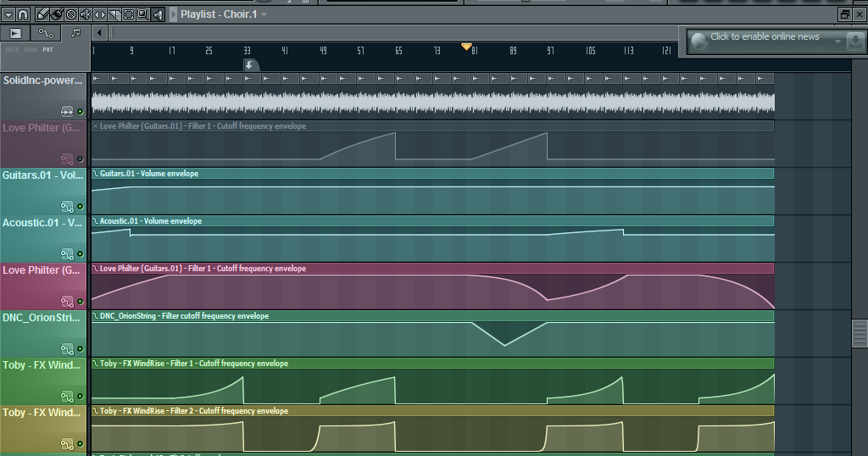
Task: Select the brush Paint tool
Action: [57, 14]
